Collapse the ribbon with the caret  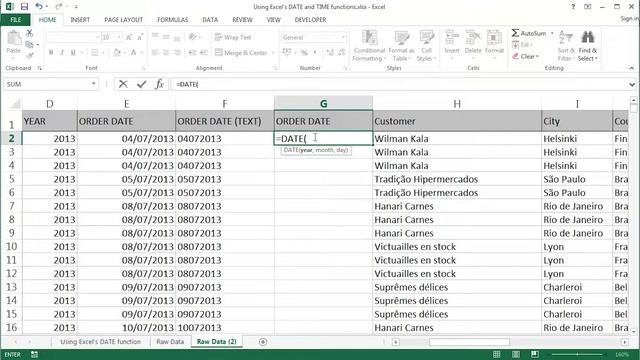pos(631,68)
